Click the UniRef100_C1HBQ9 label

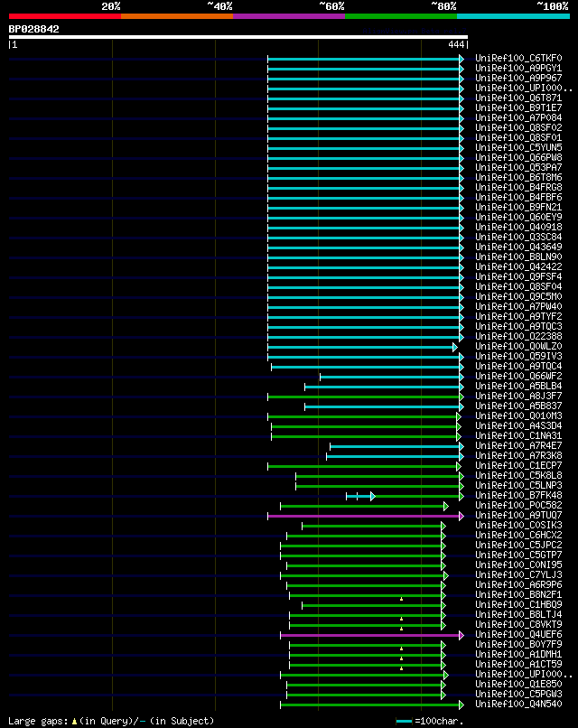point(518,605)
